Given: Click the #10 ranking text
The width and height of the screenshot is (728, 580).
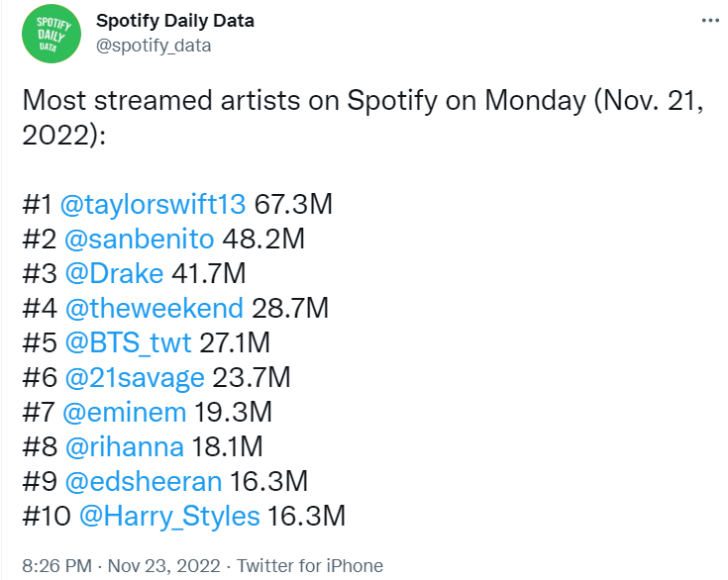Looking at the screenshot, I should 42,516.
